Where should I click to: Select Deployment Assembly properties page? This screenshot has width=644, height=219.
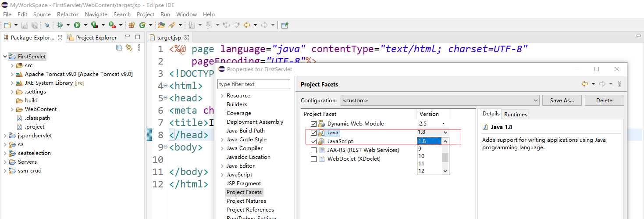click(255, 122)
